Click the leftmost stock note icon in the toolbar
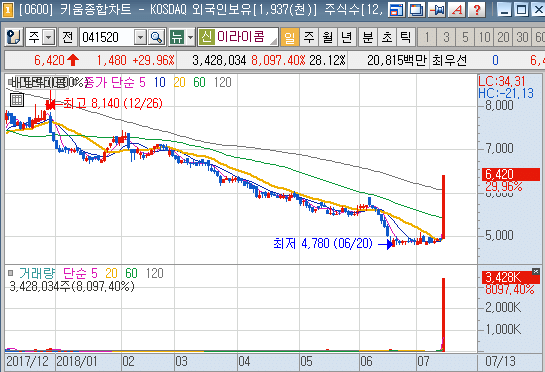 pos(14,37)
